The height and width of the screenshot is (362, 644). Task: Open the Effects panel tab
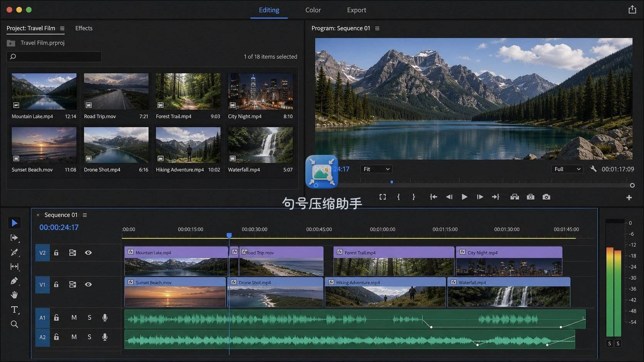(84, 28)
